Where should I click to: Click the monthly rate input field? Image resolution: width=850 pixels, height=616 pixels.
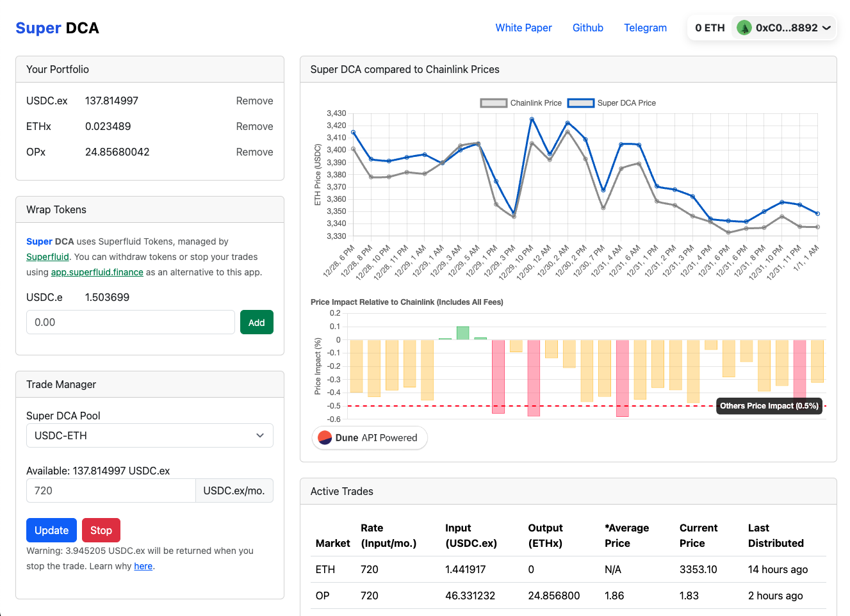coord(111,490)
